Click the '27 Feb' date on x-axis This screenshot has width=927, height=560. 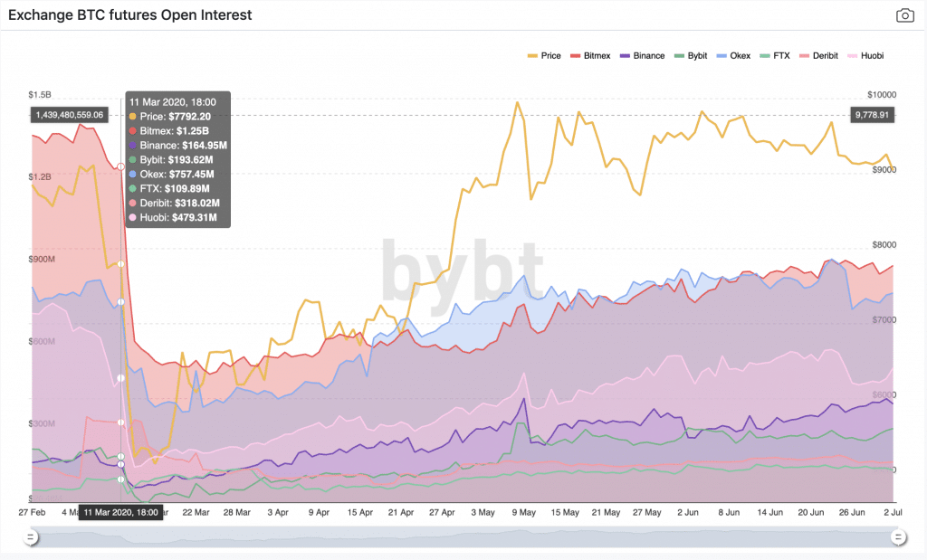point(33,512)
